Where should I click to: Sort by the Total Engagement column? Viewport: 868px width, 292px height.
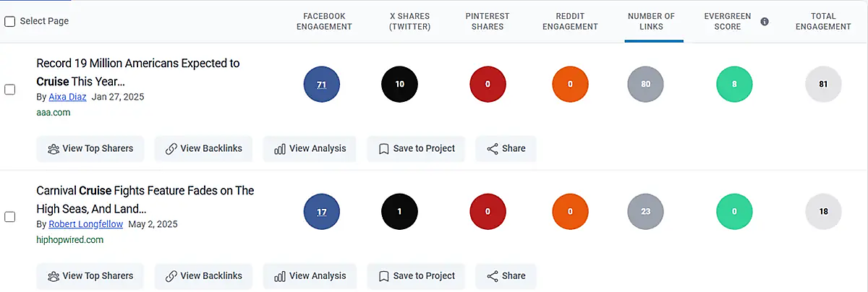click(822, 22)
